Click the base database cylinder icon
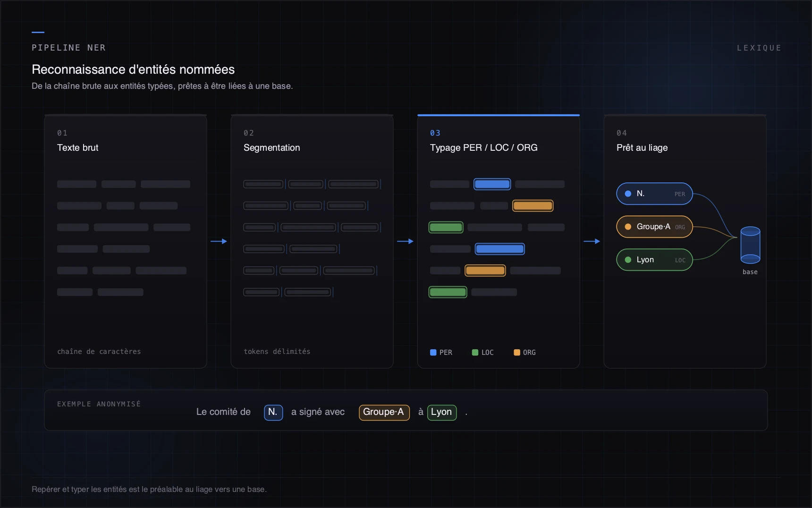Screen dimensions: 812x508 pyautogui.click(x=750, y=245)
